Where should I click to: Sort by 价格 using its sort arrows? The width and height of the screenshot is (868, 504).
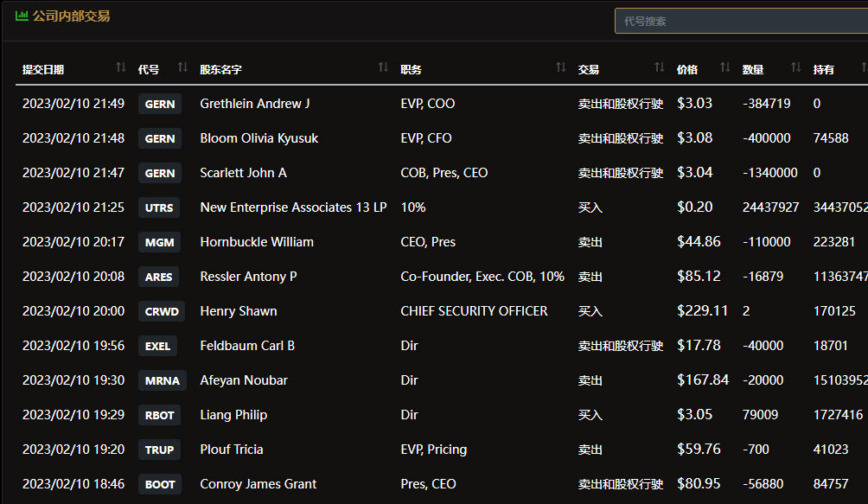pos(725,67)
